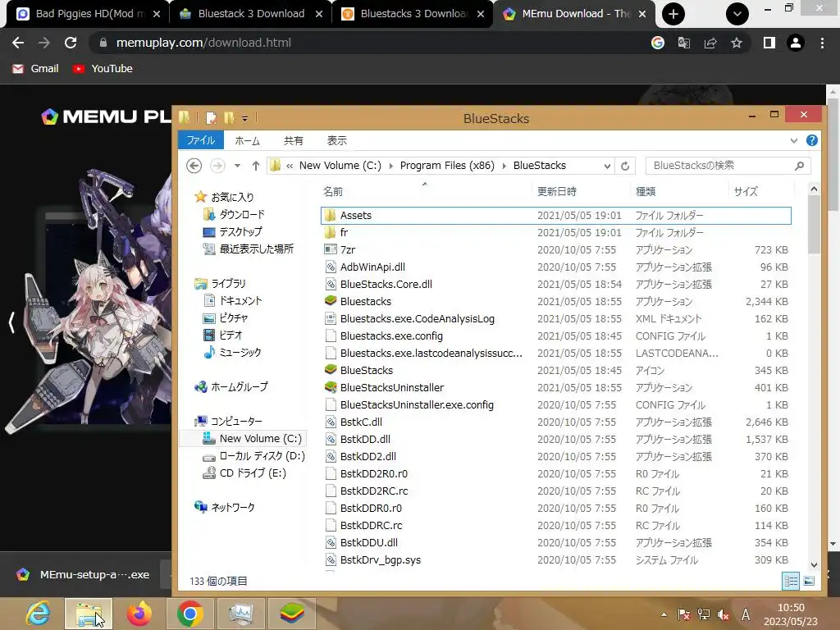Click Explorer quick access properties icon
This screenshot has width=840, height=630.
(211, 118)
